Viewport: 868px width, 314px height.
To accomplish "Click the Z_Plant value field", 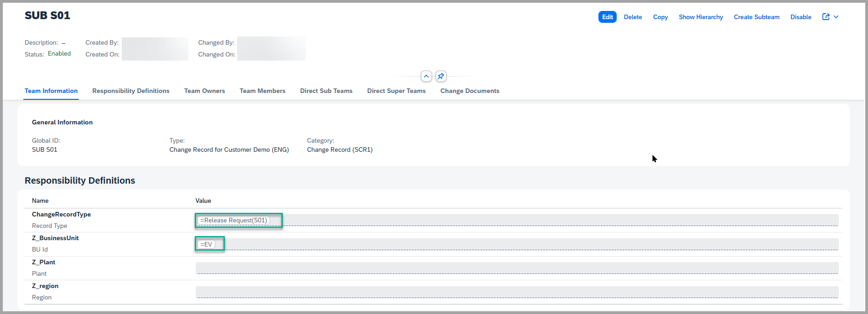I will 516,268.
